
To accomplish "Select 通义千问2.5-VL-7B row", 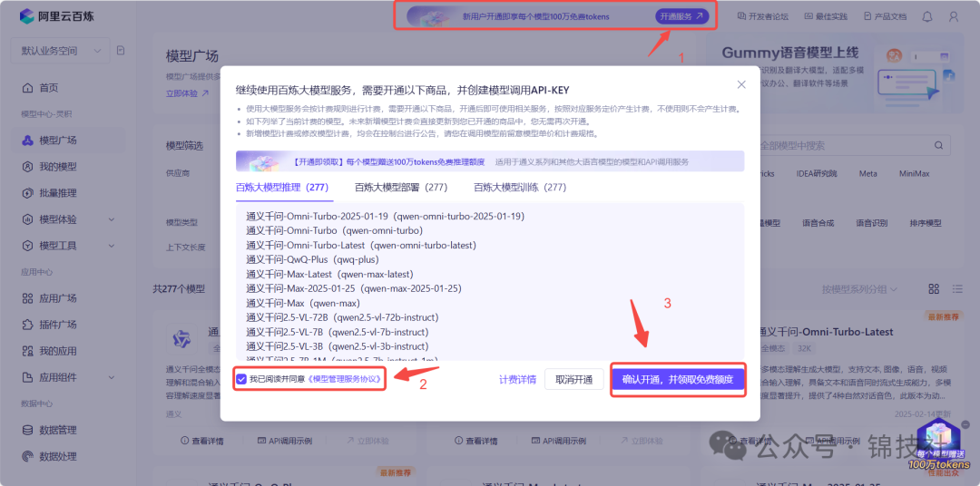I will pos(338,332).
